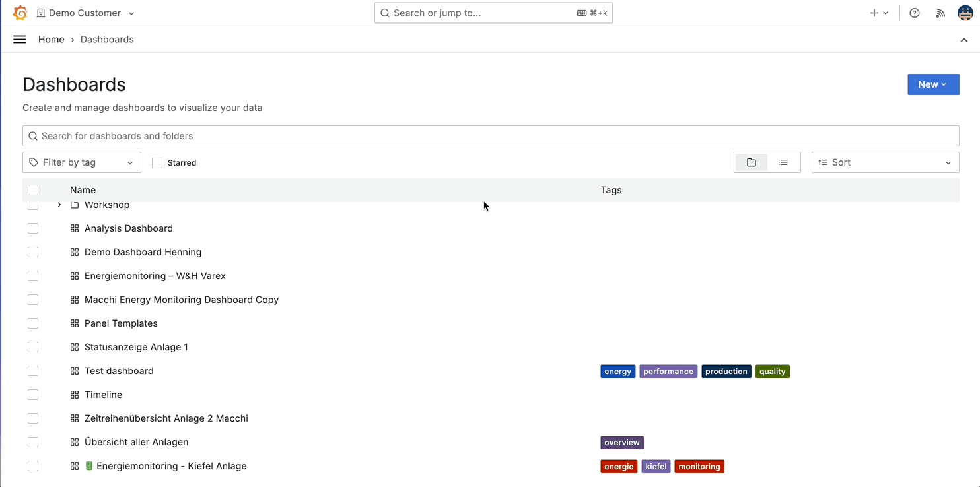Click the blue New button
Image resolution: width=980 pixels, height=487 pixels.
pos(932,84)
